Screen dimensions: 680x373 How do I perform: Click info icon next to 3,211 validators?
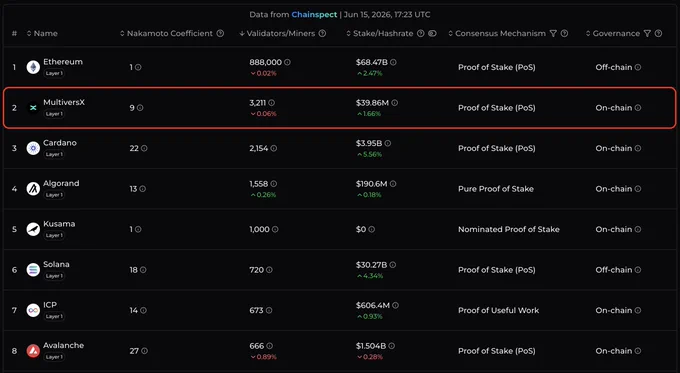pyautogui.click(x=271, y=103)
